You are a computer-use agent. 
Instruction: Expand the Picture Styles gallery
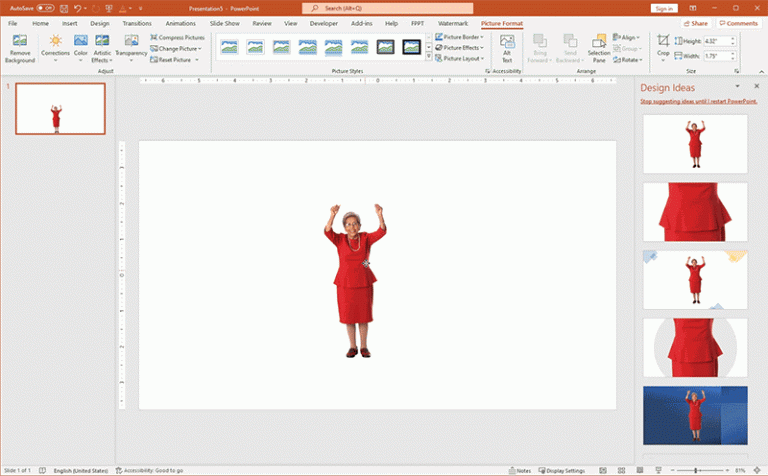click(x=429, y=57)
